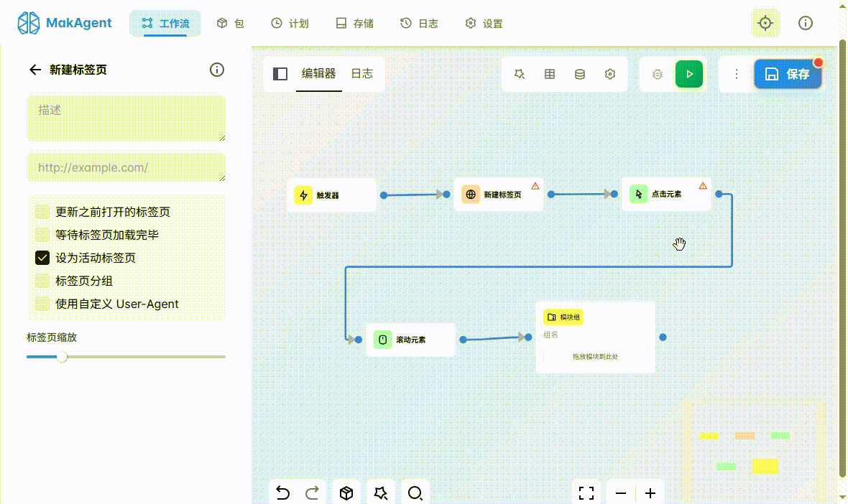Click the undo arrow icon
Image resolution: width=848 pixels, height=504 pixels.
(x=283, y=493)
